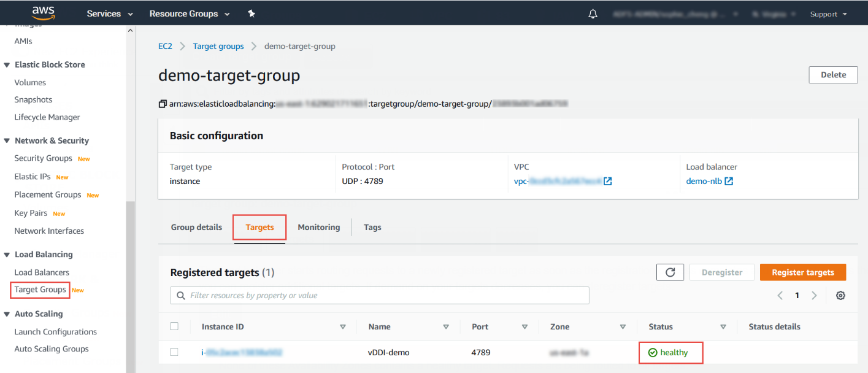Open Target groups breadcrumb link
This screenshot has height=373, width=868.
click(218, 47)
